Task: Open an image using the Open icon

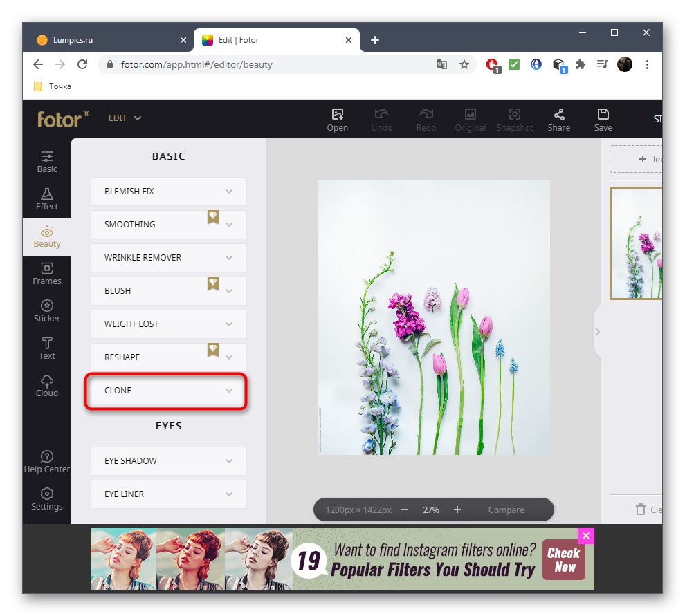Action: [337, 118]
